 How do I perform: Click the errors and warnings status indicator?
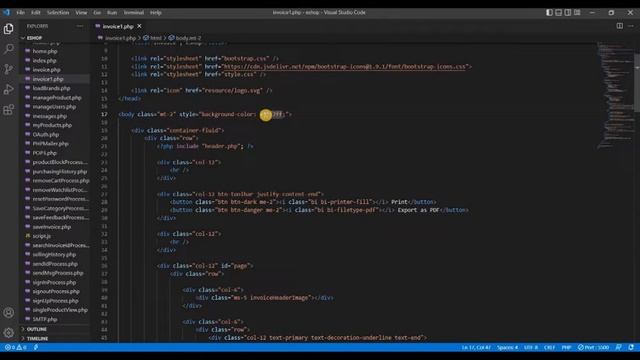pyautogui.click(x=16, y=347)
